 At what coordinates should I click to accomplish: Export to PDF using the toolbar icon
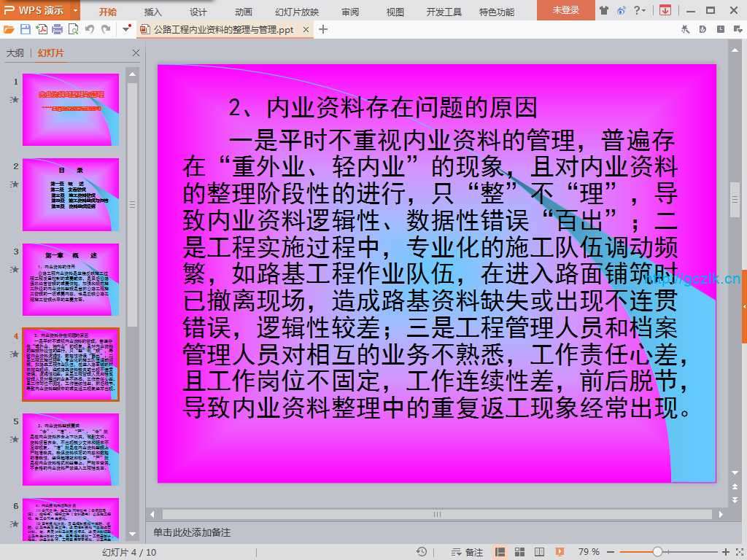point(42,29)
